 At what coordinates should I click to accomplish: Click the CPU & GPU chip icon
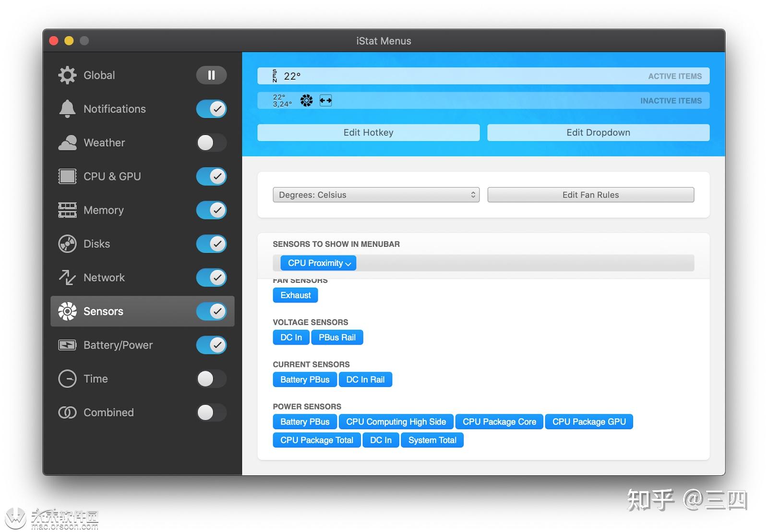click(x=67, y=176)
